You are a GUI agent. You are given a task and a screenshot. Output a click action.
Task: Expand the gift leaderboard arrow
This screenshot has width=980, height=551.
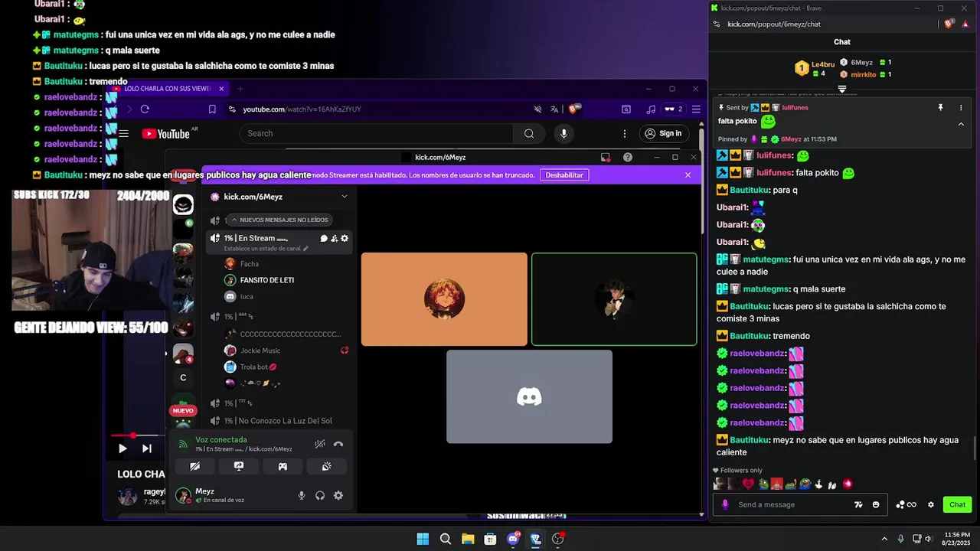pos(842,89)
